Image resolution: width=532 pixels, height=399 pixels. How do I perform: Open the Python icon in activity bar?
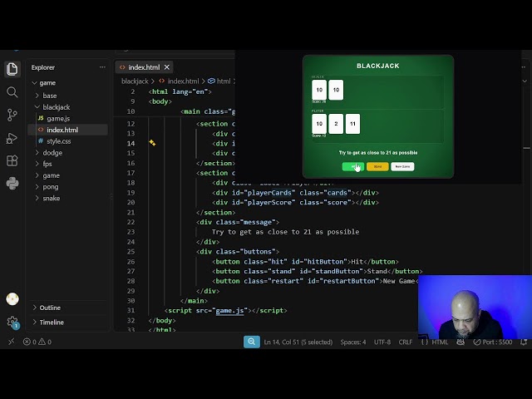12,184
